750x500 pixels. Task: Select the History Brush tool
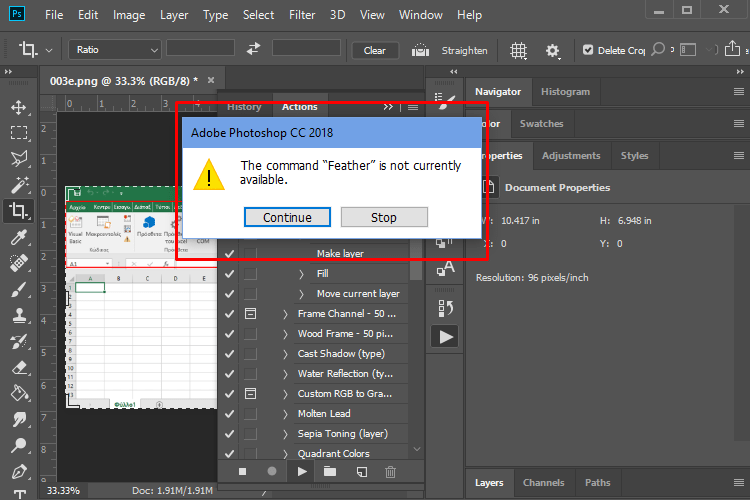tap(19, 341)
